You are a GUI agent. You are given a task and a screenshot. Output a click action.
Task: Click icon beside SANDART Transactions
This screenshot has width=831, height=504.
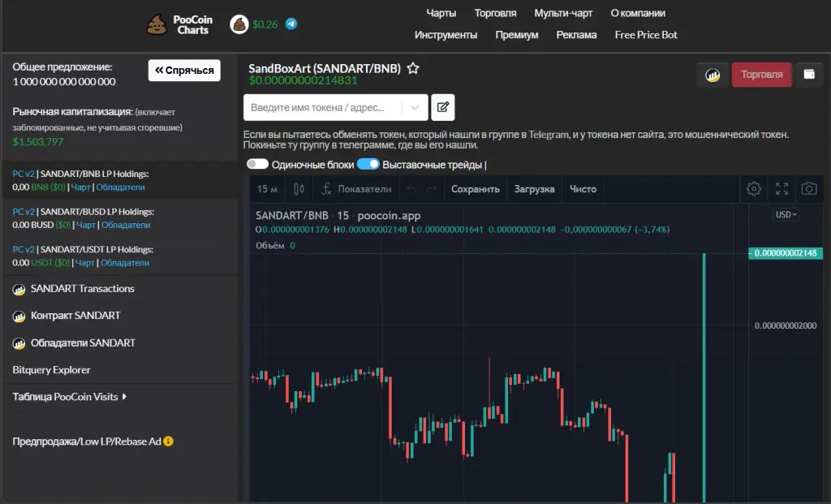(19, 290)
